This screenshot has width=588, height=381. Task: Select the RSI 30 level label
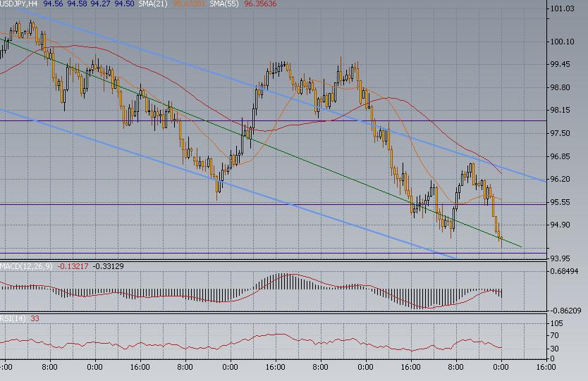555,349
